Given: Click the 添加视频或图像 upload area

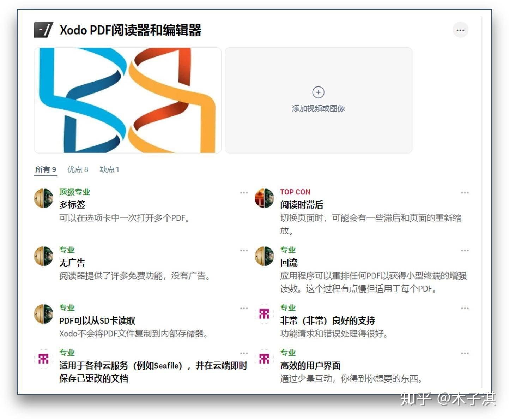Looking at the screenshot, I should tap(319, 100).
